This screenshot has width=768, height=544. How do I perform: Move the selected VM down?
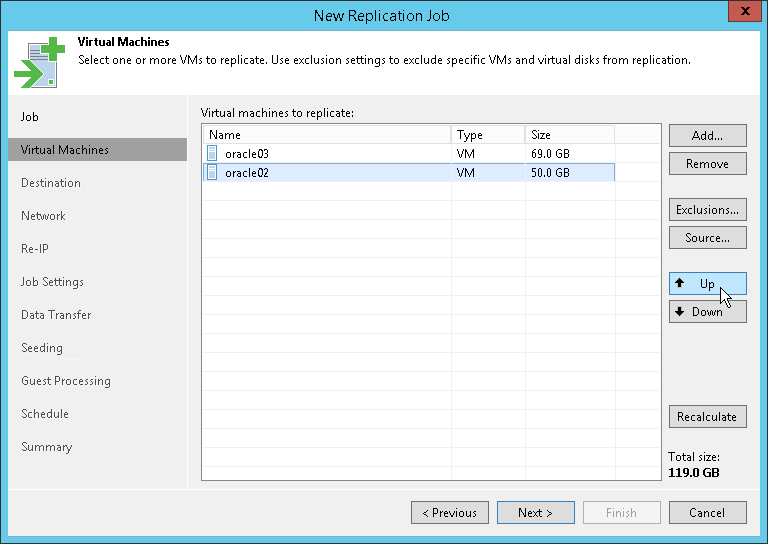707,312
